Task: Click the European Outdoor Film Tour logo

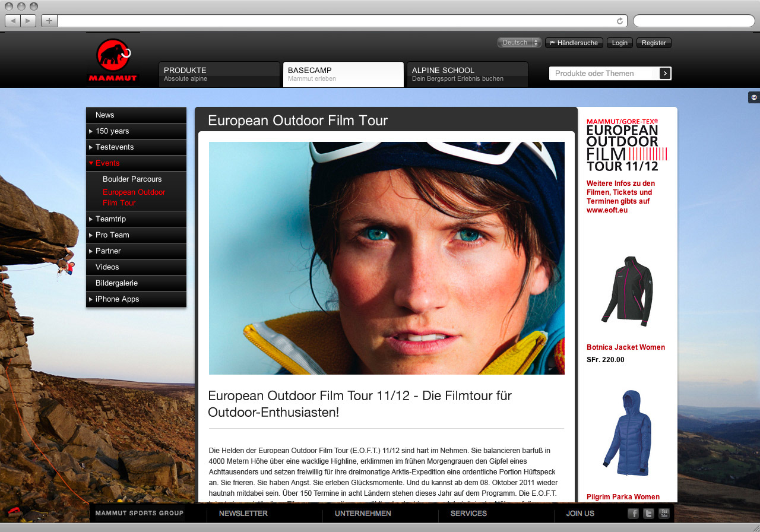Action: [626, 145]
